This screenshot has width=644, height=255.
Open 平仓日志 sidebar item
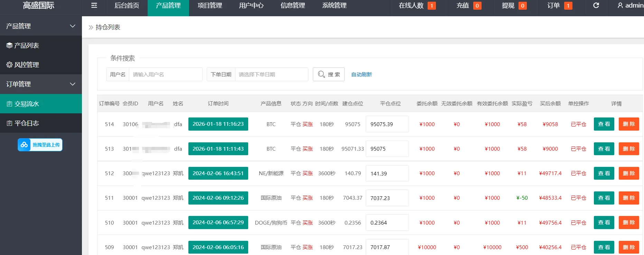41,123
